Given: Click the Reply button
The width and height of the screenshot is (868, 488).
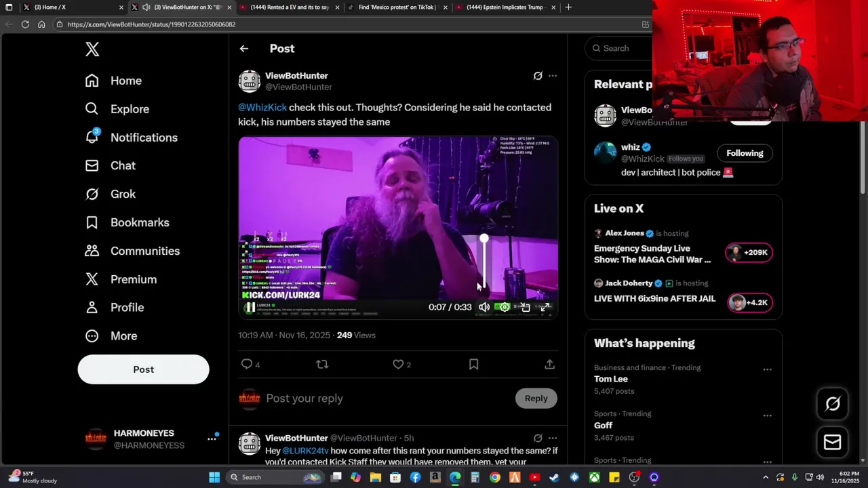Looking at the screenshot, I should 536,399.
